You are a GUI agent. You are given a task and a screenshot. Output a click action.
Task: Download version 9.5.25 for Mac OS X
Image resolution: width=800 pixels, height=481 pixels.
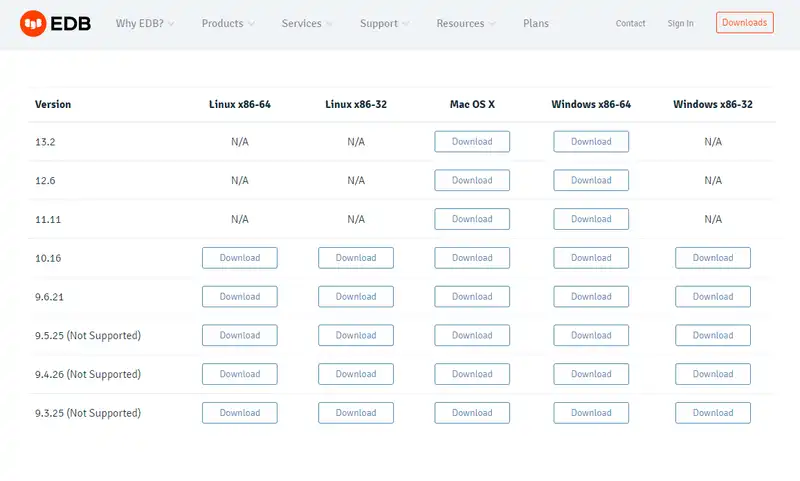point(472,335)
